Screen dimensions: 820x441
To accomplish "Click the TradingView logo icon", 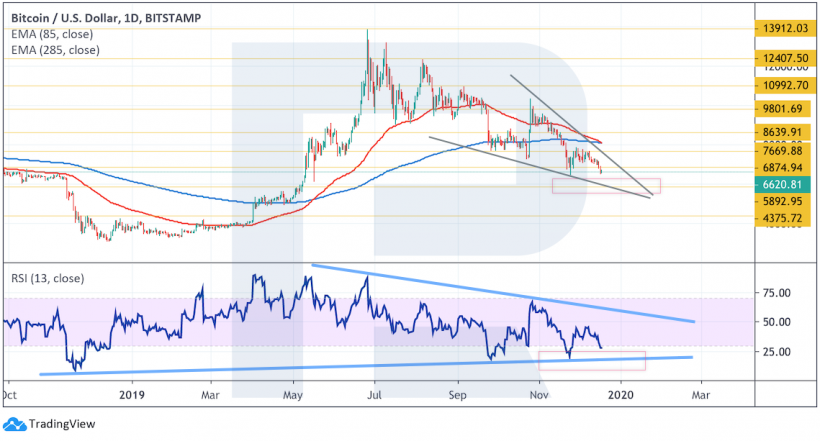I will pos(13,422).
